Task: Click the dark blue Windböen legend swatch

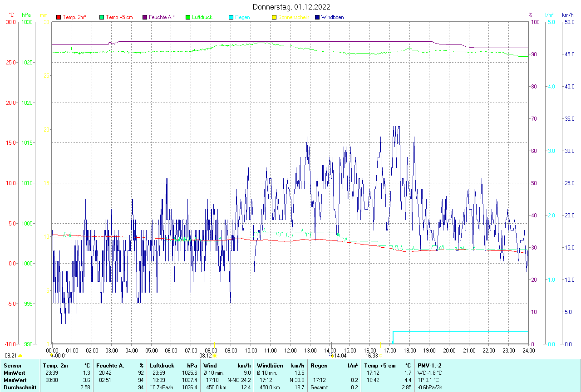Action: pyautogui.click(x=317, y=17)
